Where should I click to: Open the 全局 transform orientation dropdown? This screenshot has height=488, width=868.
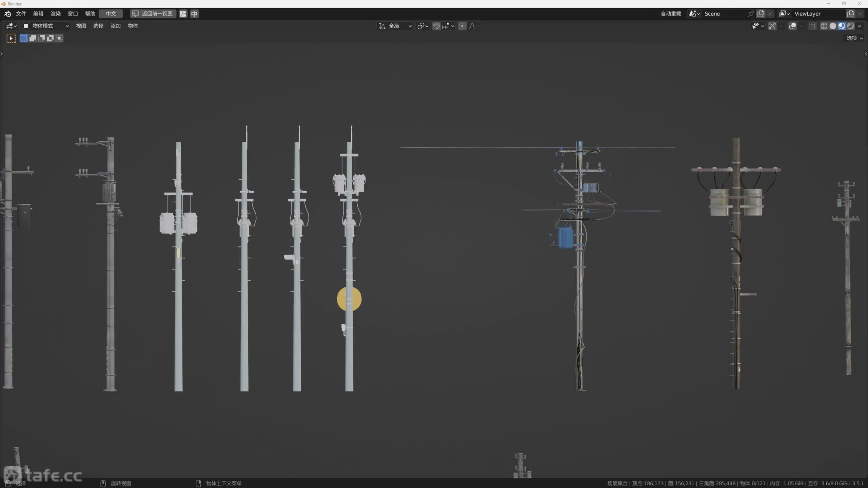click(395, 26)
